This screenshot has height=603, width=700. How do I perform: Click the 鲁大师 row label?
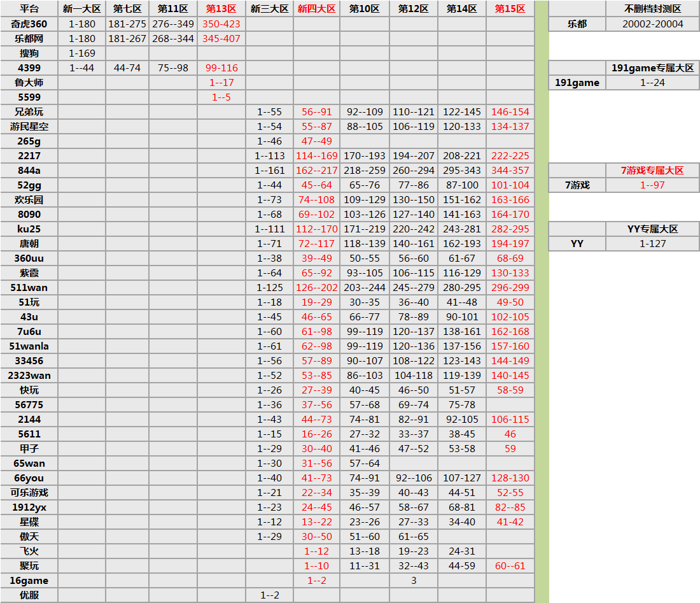point(29,83)
